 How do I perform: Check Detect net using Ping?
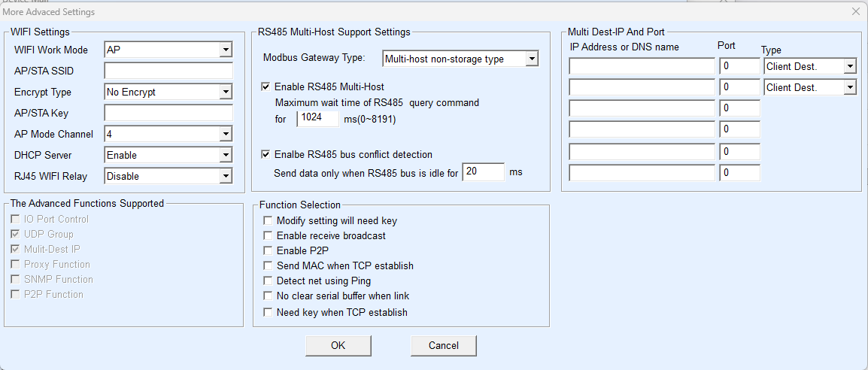click(267, 281)
